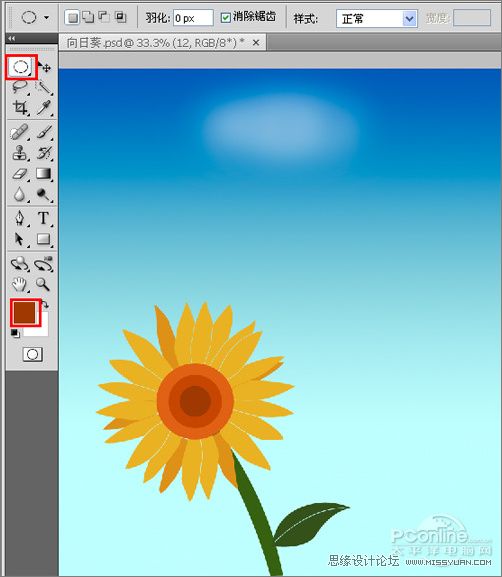502x577 pixels.
Task: Open the foreground color swatch
Action: click(25, 312)
